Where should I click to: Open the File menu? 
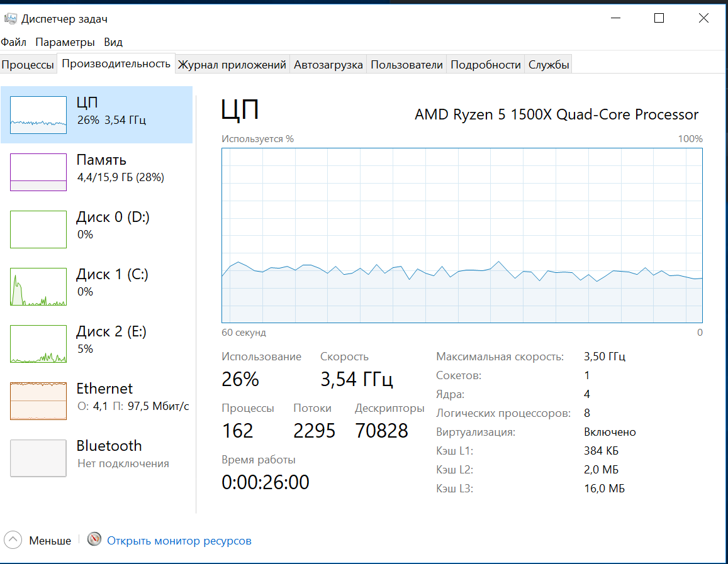coord(14,42)
